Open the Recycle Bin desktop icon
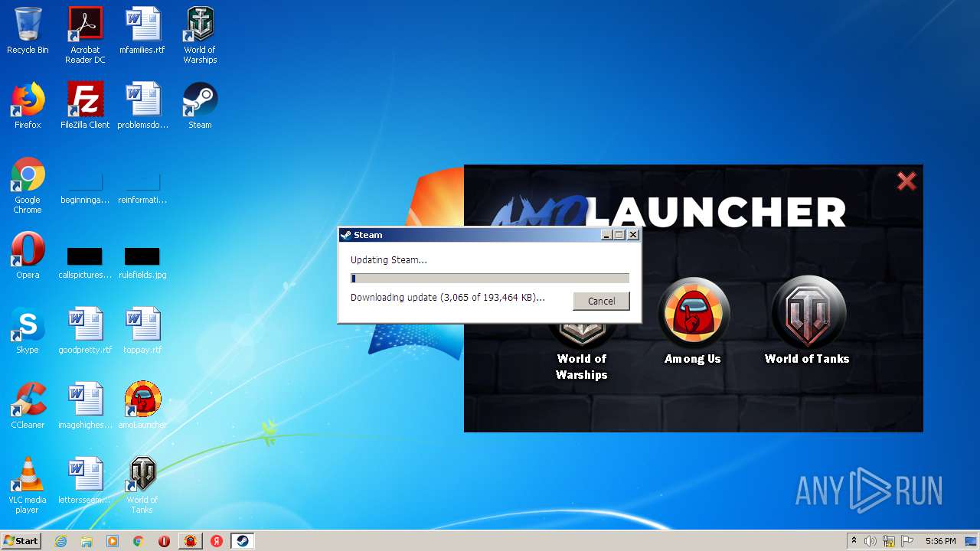980x551 pixels. coord(28,31)
